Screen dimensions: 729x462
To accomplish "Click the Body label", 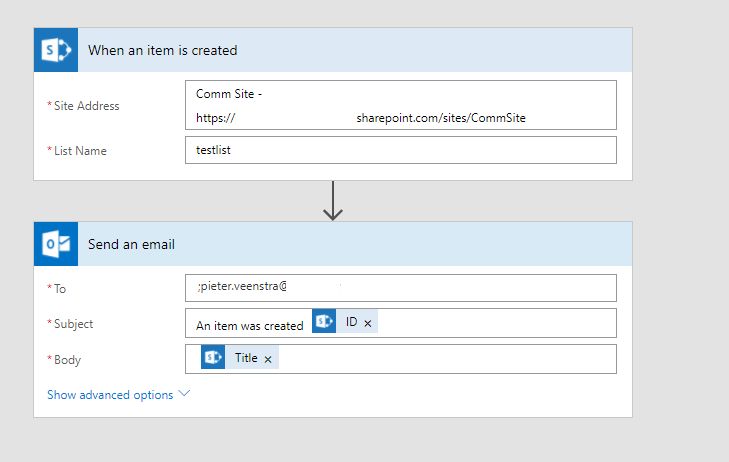I will tap(67, 360).
